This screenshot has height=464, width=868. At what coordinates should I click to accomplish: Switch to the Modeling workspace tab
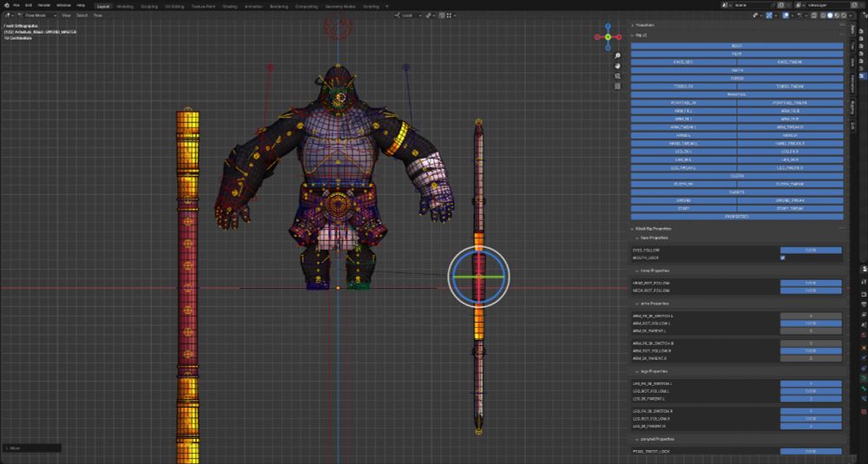pos(125,6)
